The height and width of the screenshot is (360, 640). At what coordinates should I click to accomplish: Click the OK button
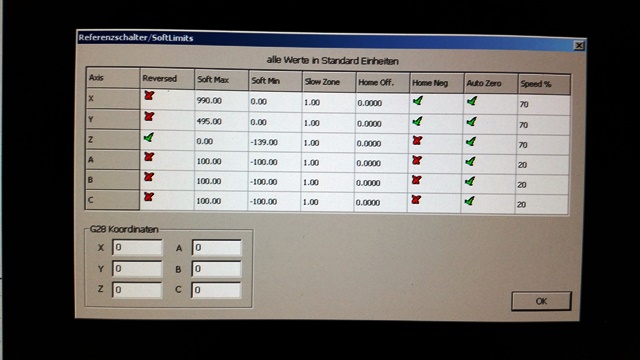541,301
